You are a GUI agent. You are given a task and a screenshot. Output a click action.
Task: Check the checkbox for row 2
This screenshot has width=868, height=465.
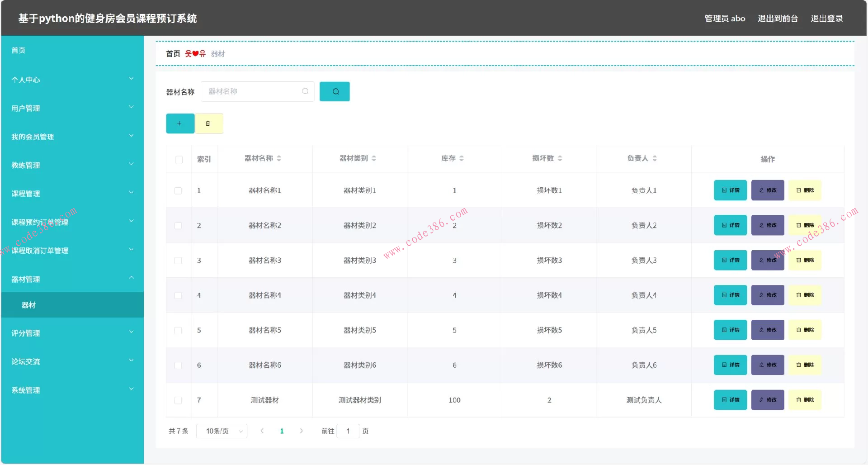(x=178, y=226)
